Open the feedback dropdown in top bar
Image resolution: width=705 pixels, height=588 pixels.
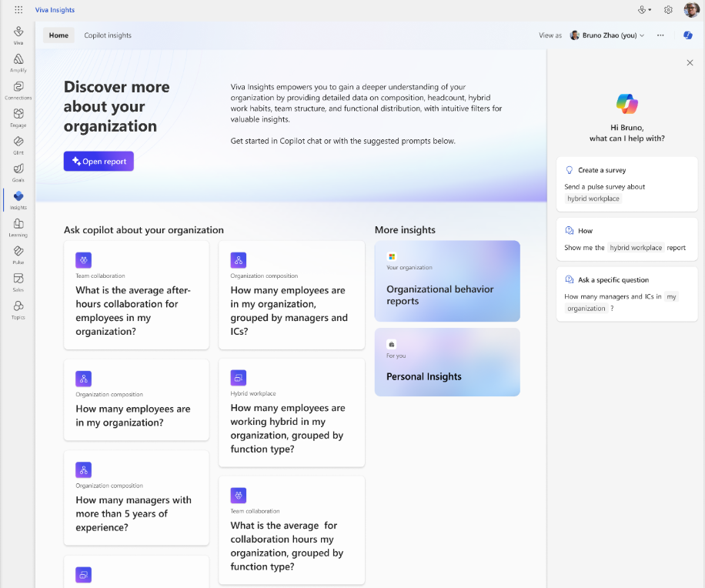[x=644, y=10]
